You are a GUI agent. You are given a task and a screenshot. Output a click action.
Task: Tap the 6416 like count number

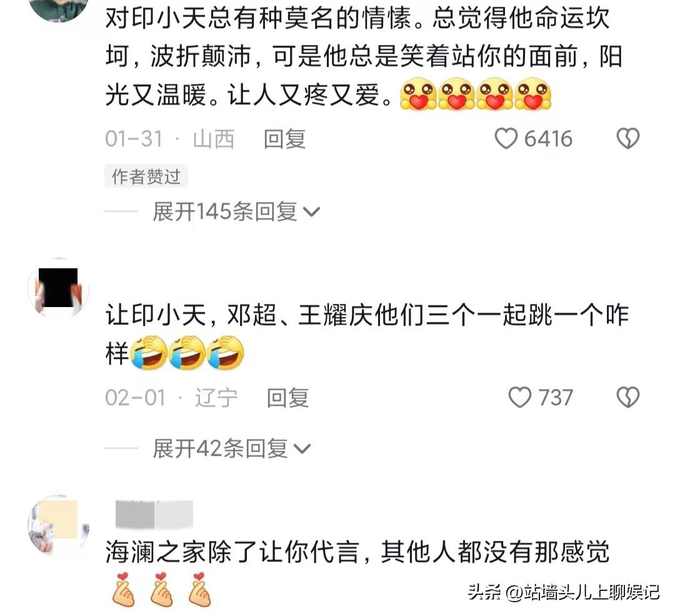tap(548, 139)
